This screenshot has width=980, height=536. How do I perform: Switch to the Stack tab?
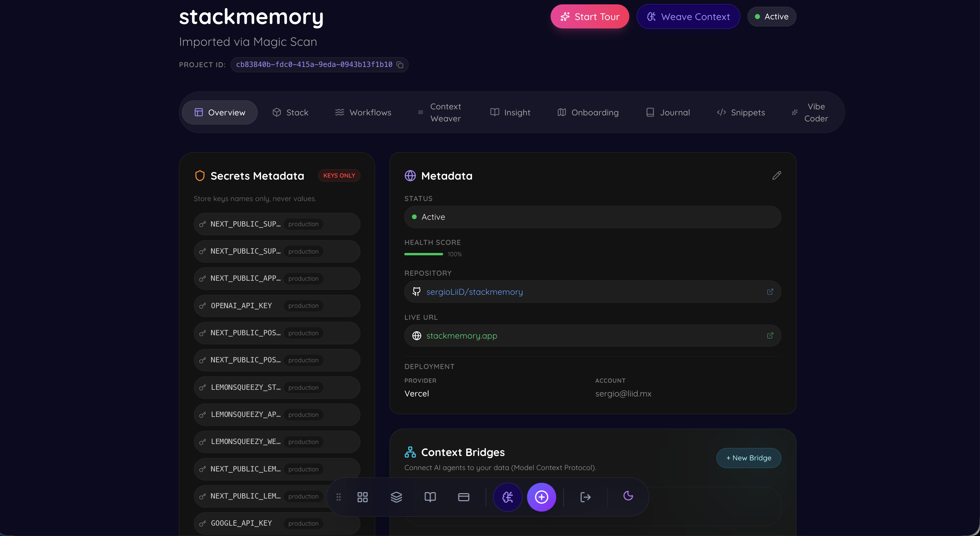[x=290, y=112]
